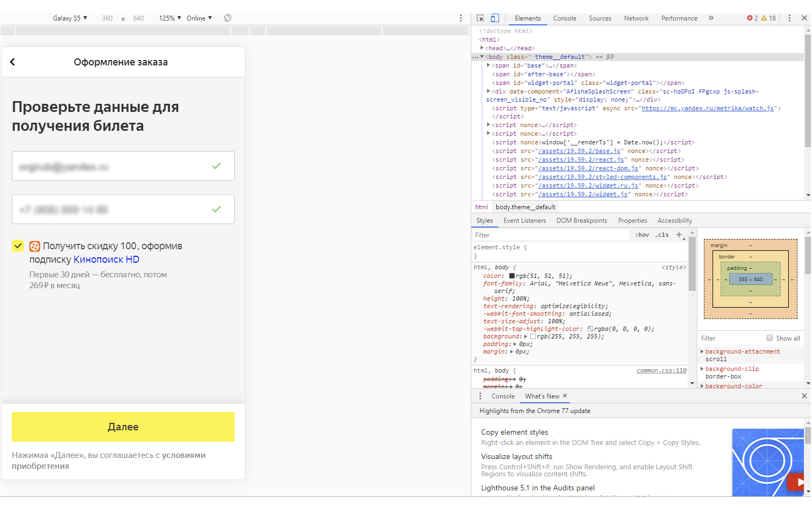812x512 pixels.
Task: Expand the span id="base" node
Action: (489, 65)
